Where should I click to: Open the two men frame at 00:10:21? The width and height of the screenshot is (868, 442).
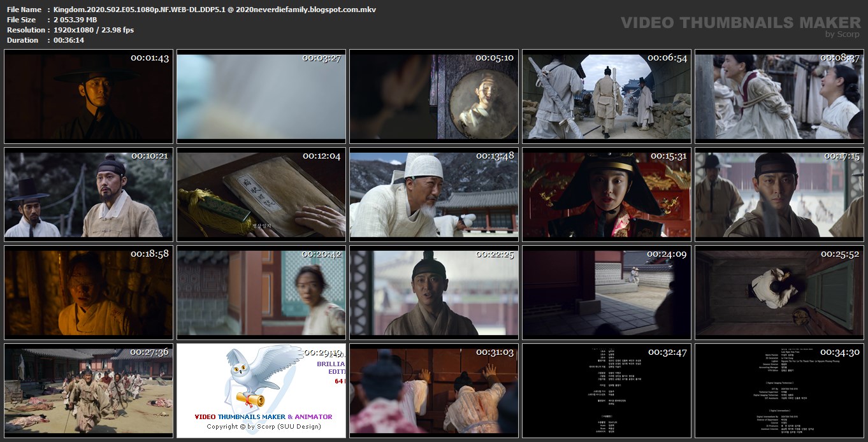pos(89,195)
